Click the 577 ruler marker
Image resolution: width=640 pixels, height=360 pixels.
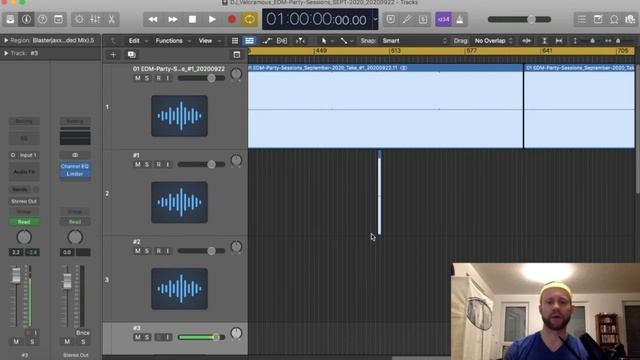click(x=471, y=51)
